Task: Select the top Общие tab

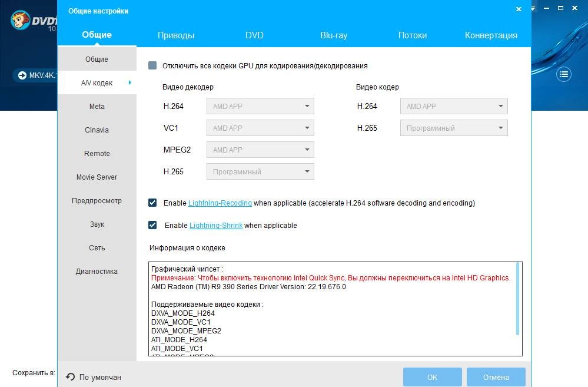Action: [x=97, y=35]
